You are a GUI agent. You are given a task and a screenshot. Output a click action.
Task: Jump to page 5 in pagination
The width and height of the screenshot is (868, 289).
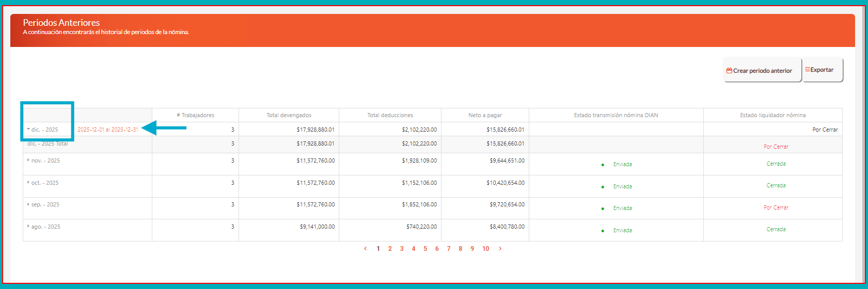click(x=425, y=249)
